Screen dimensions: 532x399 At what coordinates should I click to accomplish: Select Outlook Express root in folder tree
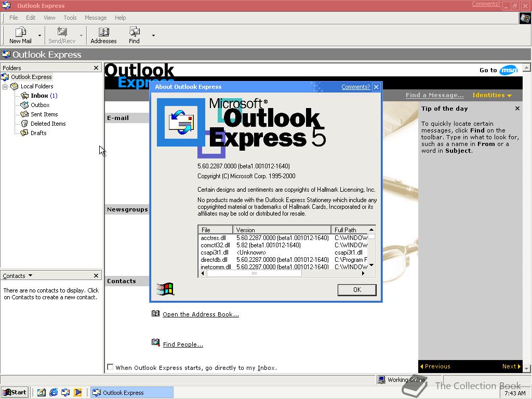pyautogui.click(x=31, y=77)
